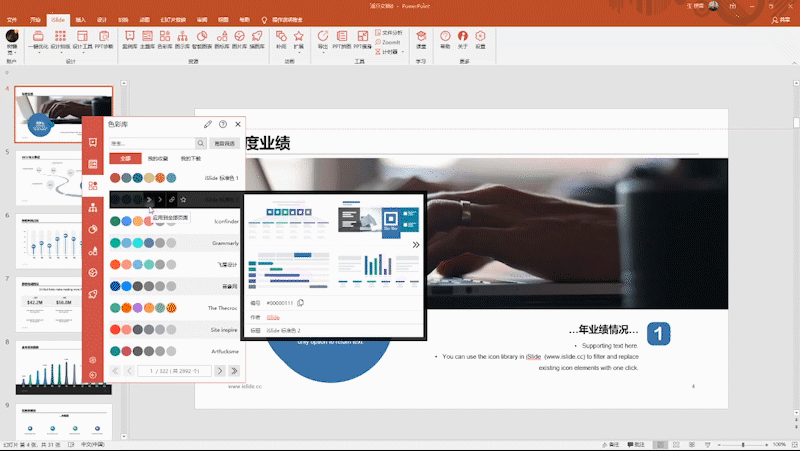This screenshot has height=451, width=800.
Task: Favorite the hovered color scheme with star
Action: pyautogui.click(x=183, y=199)
